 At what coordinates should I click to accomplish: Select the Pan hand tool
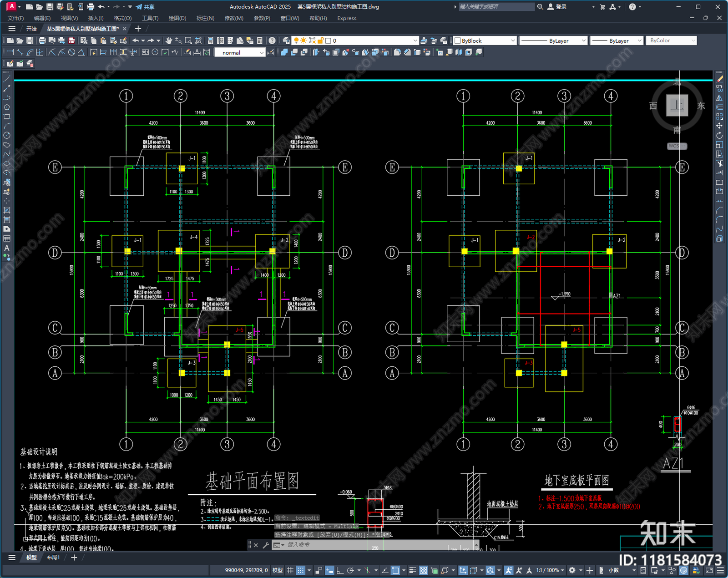click(x=169, y=41)
